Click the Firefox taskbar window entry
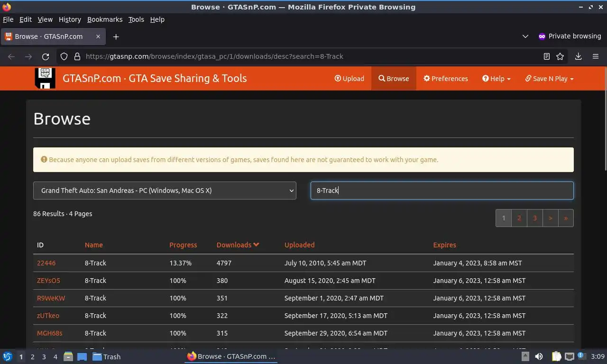The width and height of the screenshot is (607, 364). coord(231,356)
